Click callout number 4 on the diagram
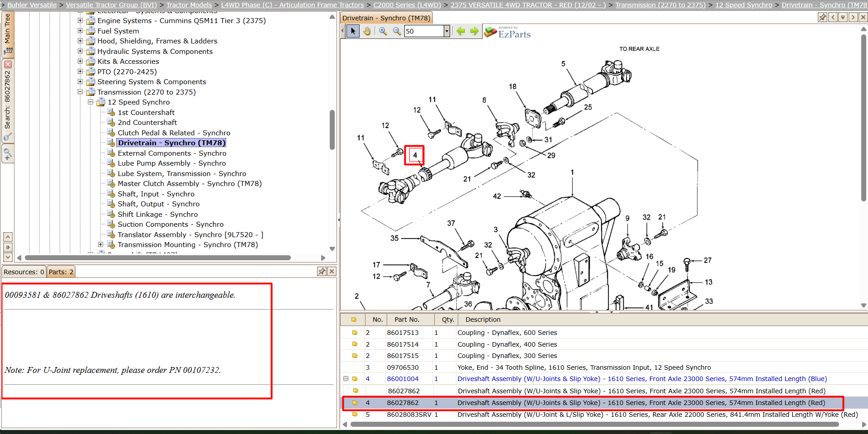The height and width of the screenshot is (434, 868). 415,155
